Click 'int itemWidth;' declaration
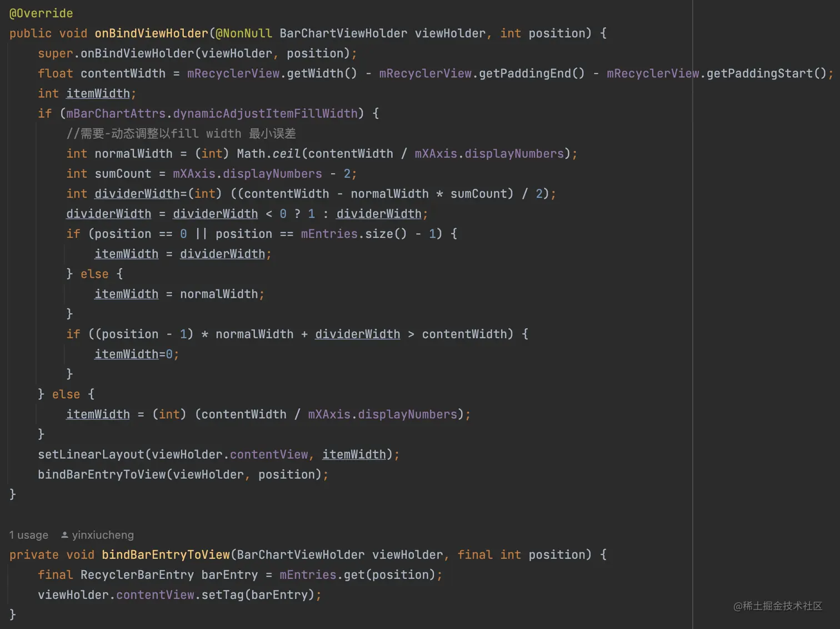This screenshot has width=840, height=629. click(87, 94)
